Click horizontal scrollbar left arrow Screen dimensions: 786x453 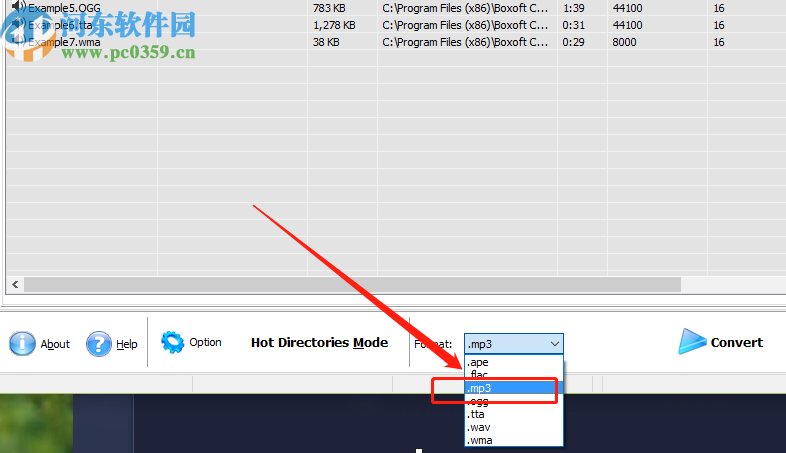point(15,285)
